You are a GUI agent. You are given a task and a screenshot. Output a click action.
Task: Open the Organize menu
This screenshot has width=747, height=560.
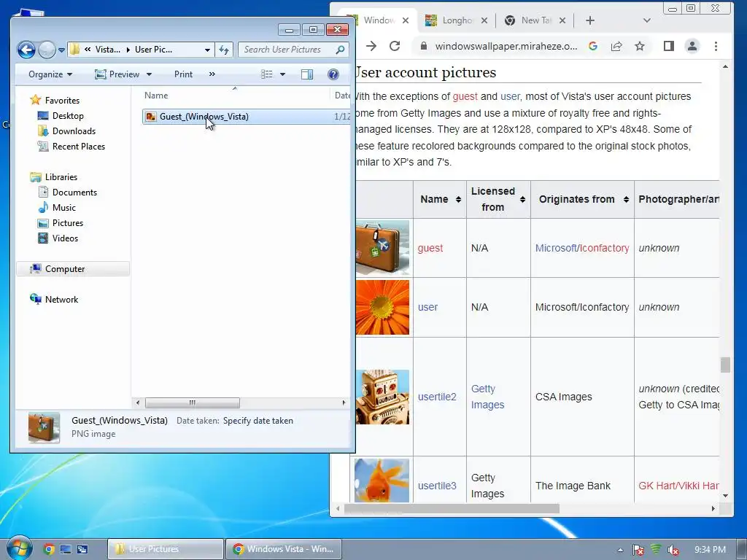[x=50, y=74]
